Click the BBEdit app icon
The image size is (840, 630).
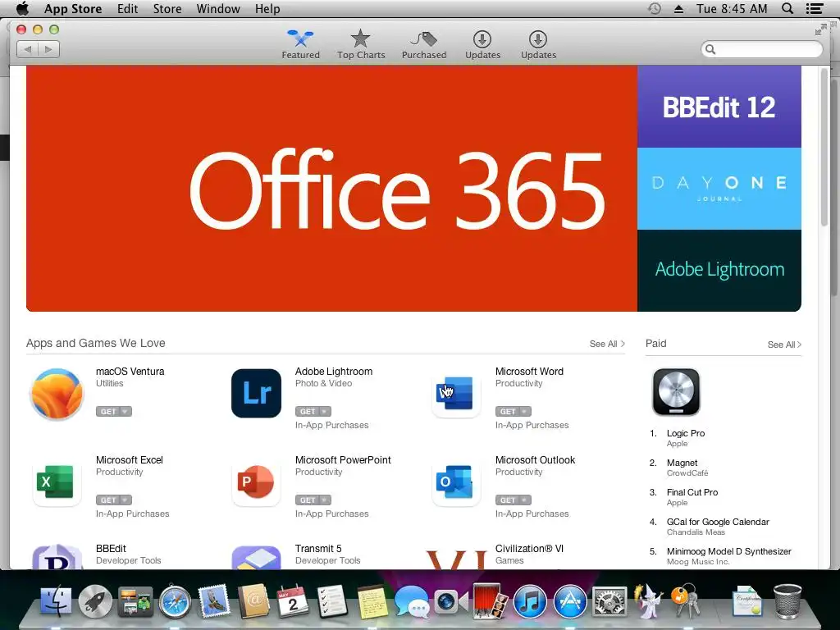click(57, 557)
